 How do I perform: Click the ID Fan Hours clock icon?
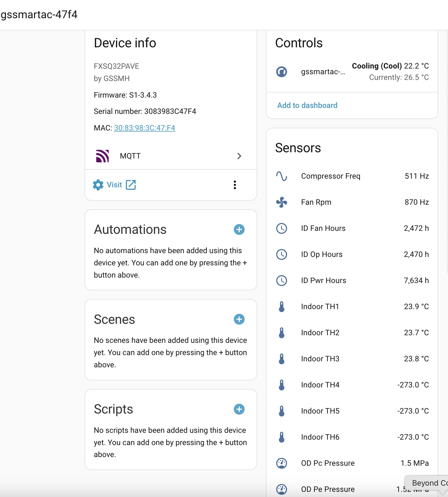pos(282,228)
